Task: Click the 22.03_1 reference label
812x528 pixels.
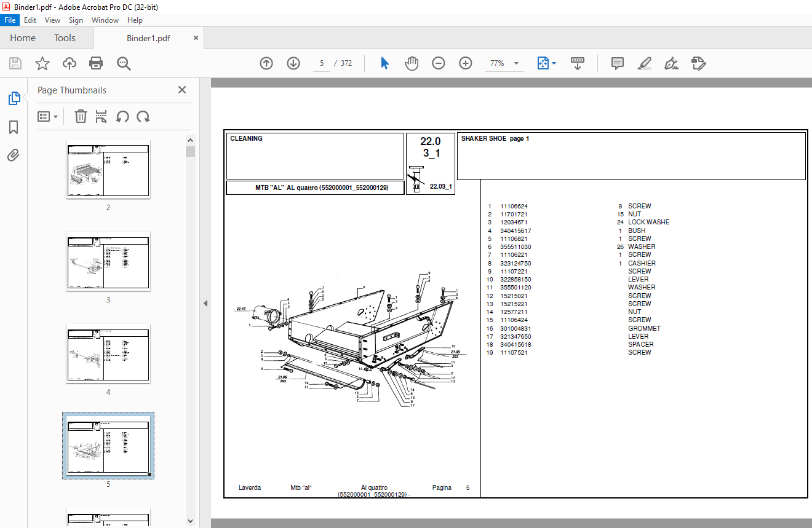Action: click(x=440, y=186)
